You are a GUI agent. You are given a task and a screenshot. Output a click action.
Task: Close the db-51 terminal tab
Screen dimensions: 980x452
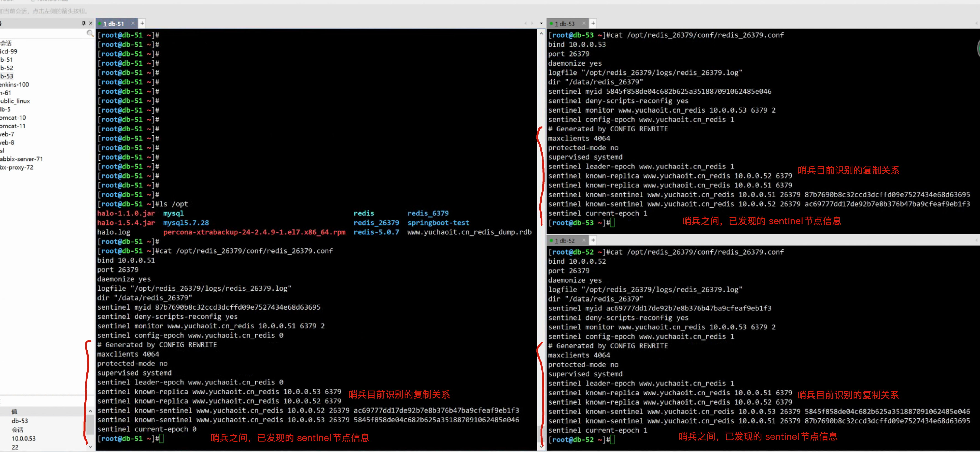(x=133, y=23)
